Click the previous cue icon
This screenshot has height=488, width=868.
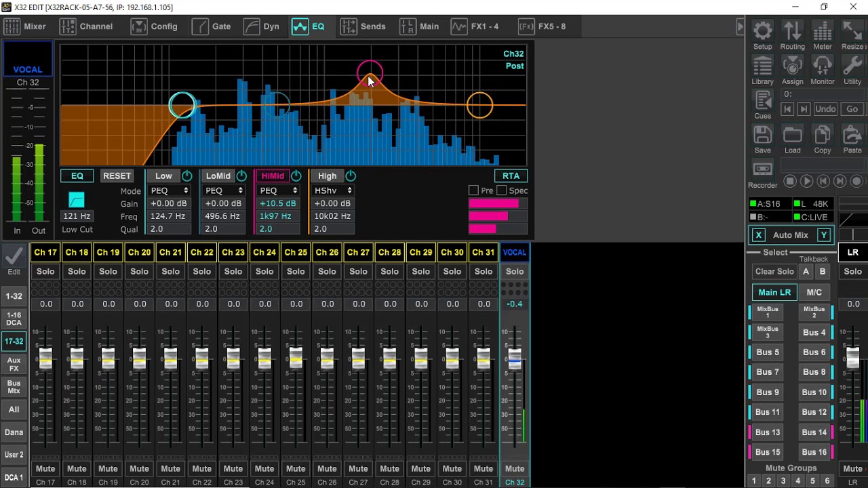(787, 109)
